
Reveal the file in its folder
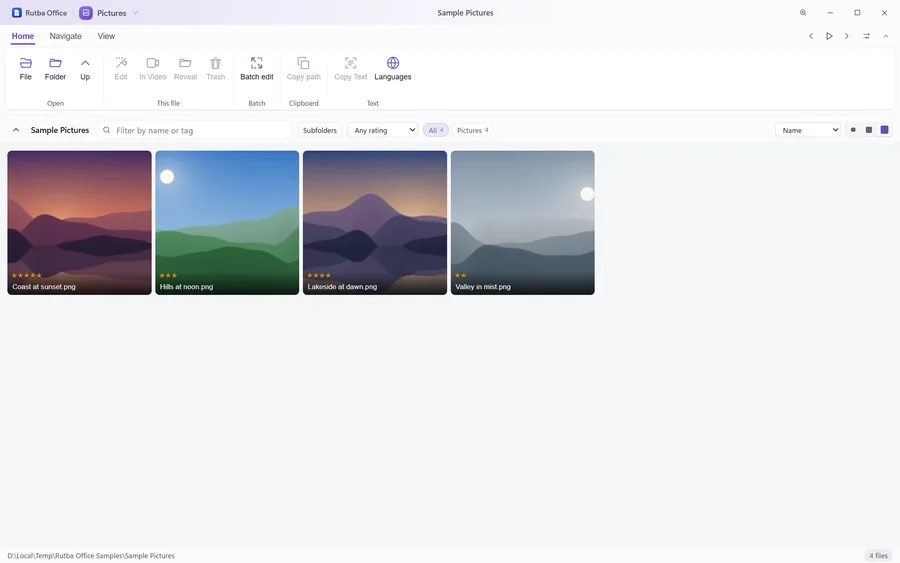click(x=185, y=68)
